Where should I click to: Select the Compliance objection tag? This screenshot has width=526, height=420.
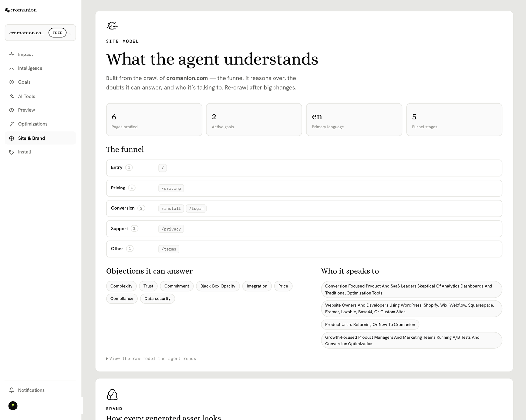(x=122, y=299)
